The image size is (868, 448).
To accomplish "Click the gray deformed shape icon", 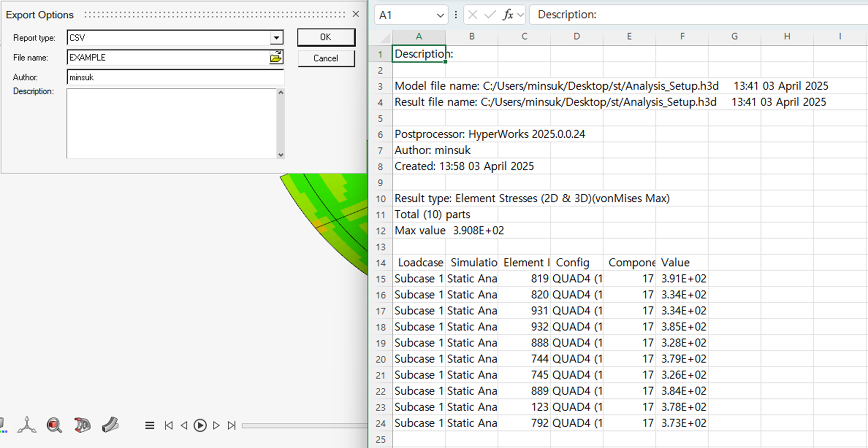I will [110, 425].
